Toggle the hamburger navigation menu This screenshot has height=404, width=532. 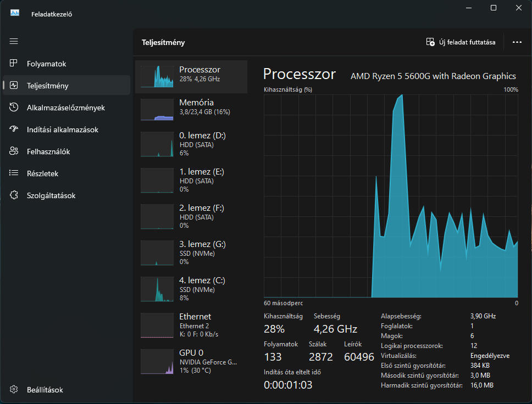click(x=14, y=41)
